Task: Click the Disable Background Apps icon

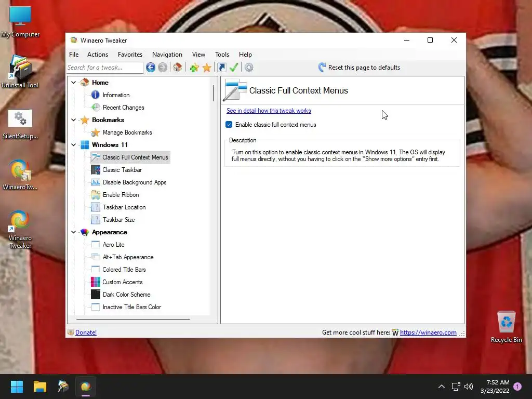Action: [x=96, y=182]
